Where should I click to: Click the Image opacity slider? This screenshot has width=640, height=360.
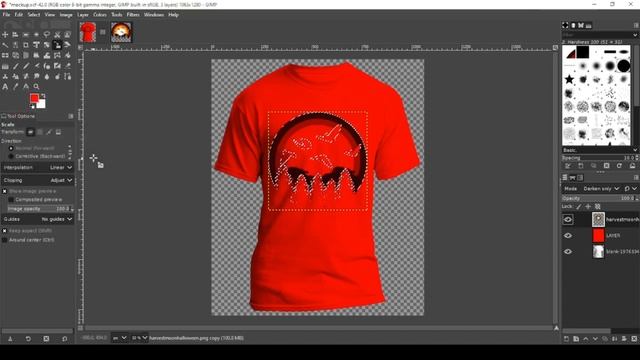(40, 209)
